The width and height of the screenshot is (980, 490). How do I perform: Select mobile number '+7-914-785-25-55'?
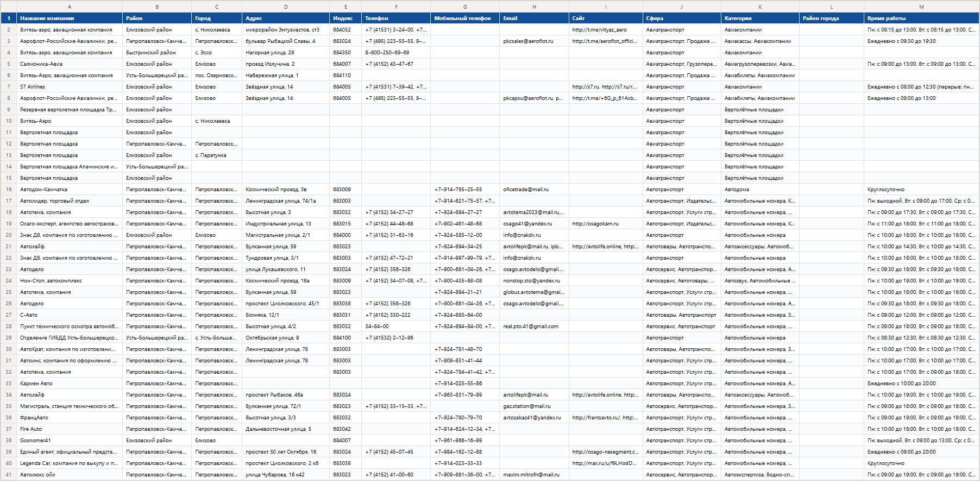[x=465, y=190]
